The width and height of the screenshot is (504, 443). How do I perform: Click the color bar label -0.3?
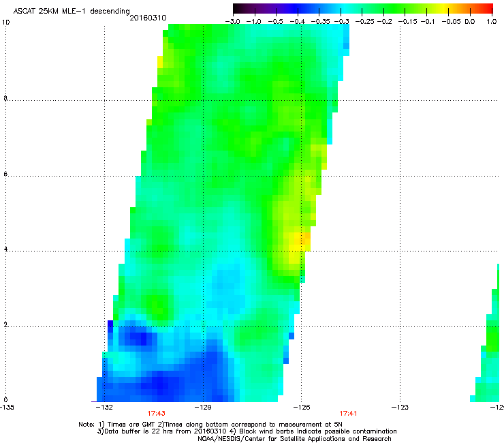coord(342,22)
